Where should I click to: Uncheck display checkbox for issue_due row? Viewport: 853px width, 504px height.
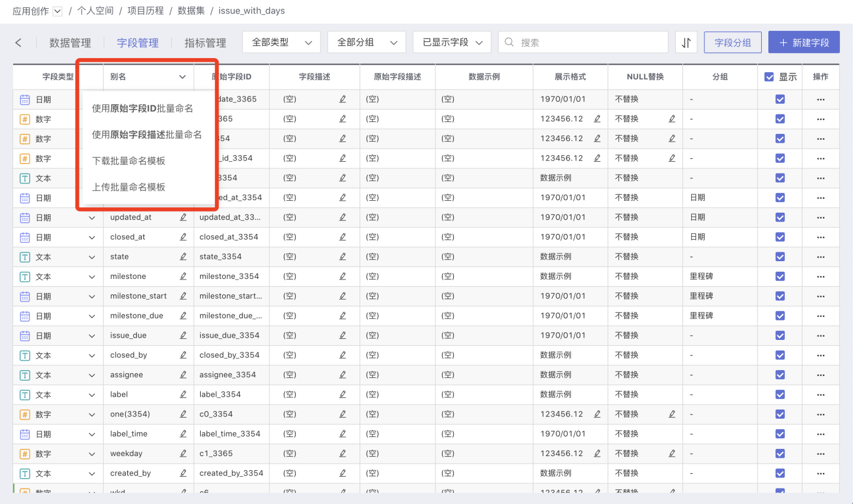780,335
